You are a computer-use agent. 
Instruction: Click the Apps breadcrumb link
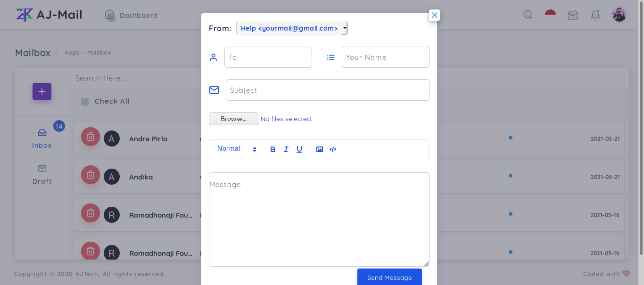pyautogui.click(x=72, y=53)
